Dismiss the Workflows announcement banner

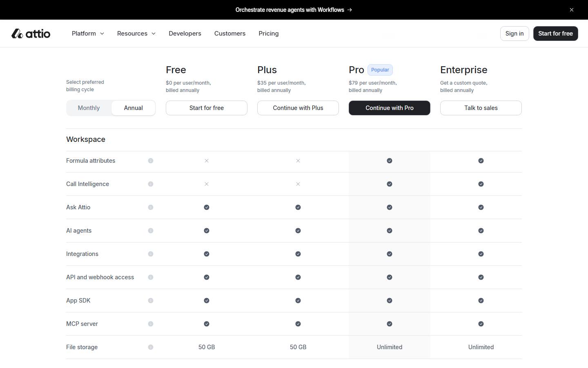click(572, 10)
